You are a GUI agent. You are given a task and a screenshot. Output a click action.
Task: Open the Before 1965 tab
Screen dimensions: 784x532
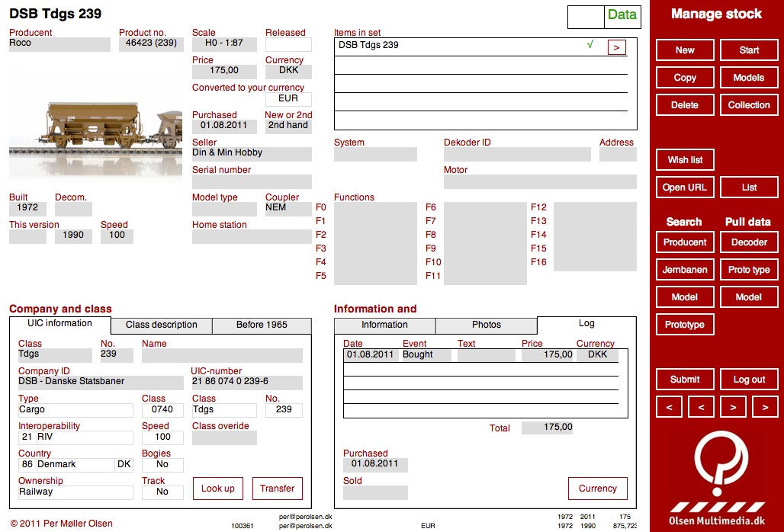(x=262, y=325)
